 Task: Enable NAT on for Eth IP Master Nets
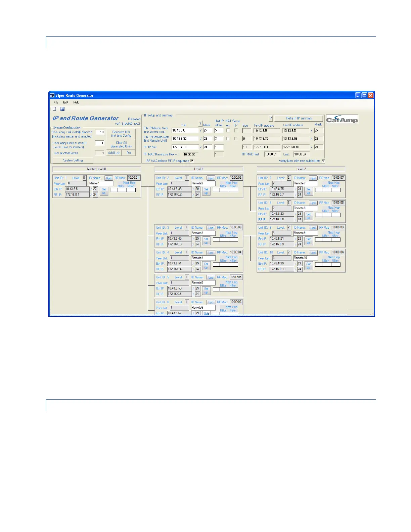click(228, 130)
